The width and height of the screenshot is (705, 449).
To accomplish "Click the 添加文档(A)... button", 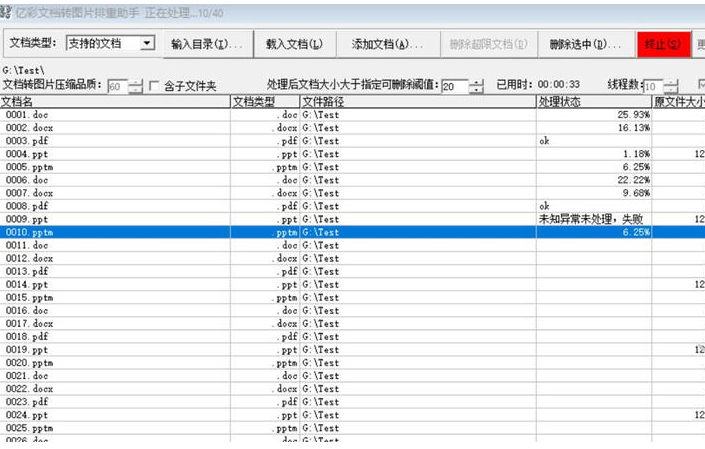I will [388, 44].
